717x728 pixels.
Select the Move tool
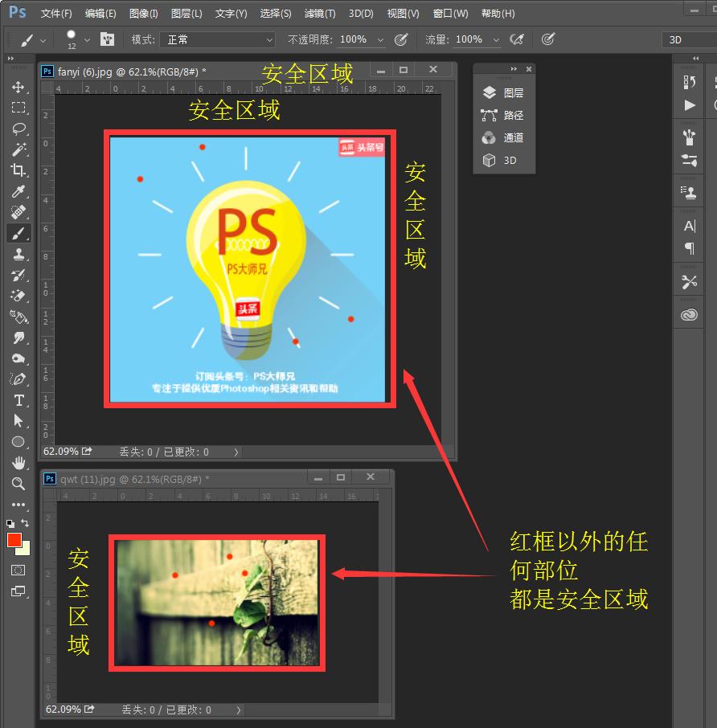[x=19, y=87]
